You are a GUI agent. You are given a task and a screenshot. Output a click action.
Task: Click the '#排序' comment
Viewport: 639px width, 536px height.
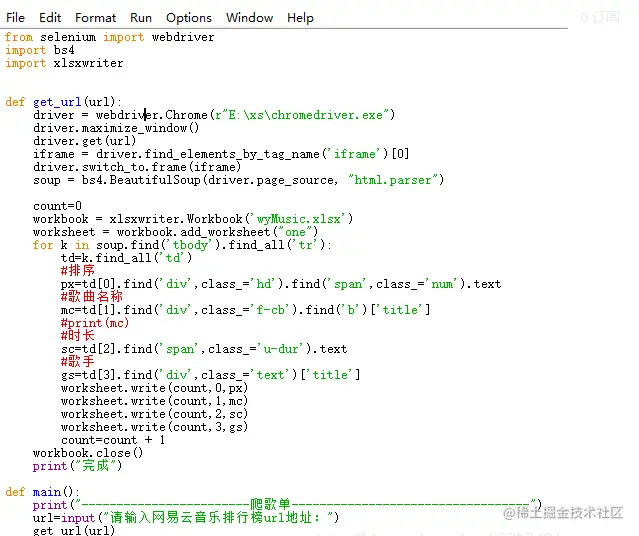click(77, 271)
